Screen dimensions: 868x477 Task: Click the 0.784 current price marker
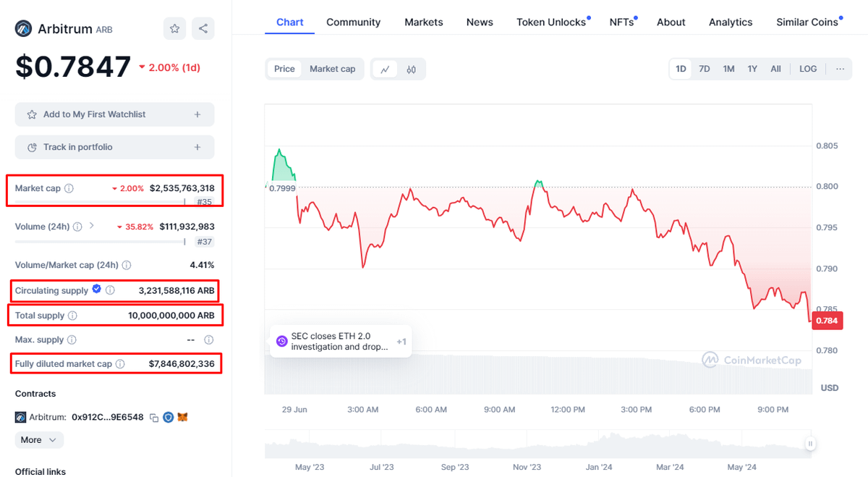point(827,320)
